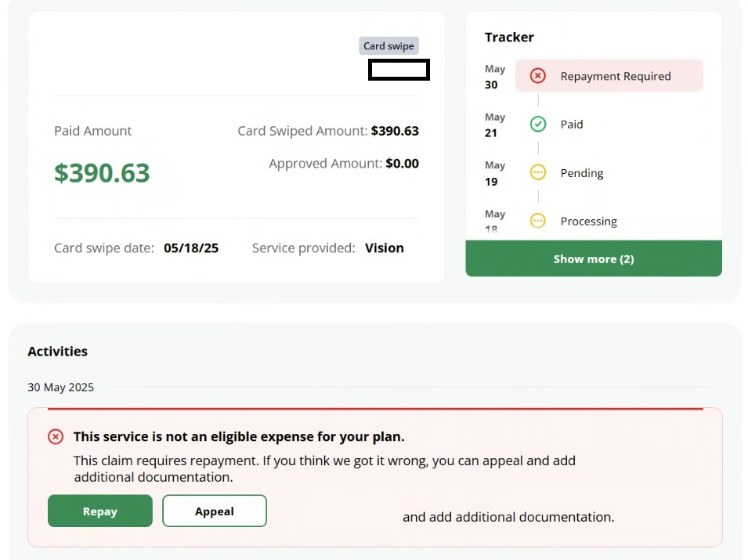Open the Appeal option
Screen dimensions: 748x560
pyautogui.click(x=214, y=511)
